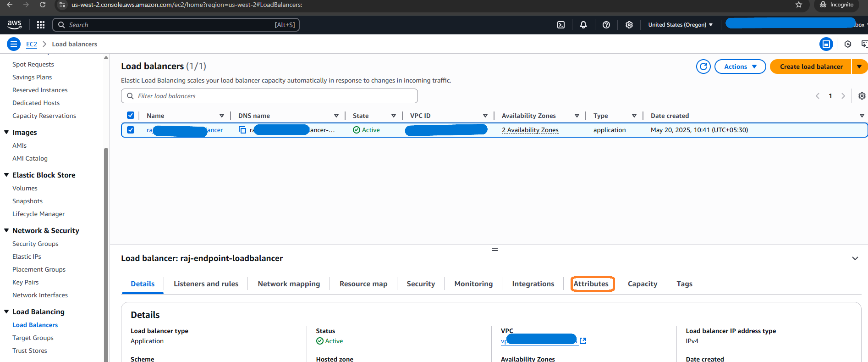This screenshot has height=362, width=868.
Task: Toggle the side navigation hamburger menu
Action: [14, 44]
